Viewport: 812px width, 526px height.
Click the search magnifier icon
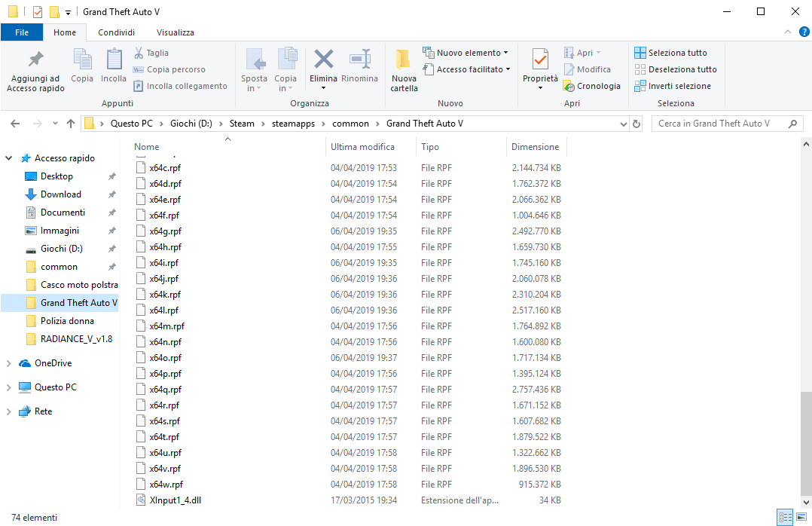point(792,124)
